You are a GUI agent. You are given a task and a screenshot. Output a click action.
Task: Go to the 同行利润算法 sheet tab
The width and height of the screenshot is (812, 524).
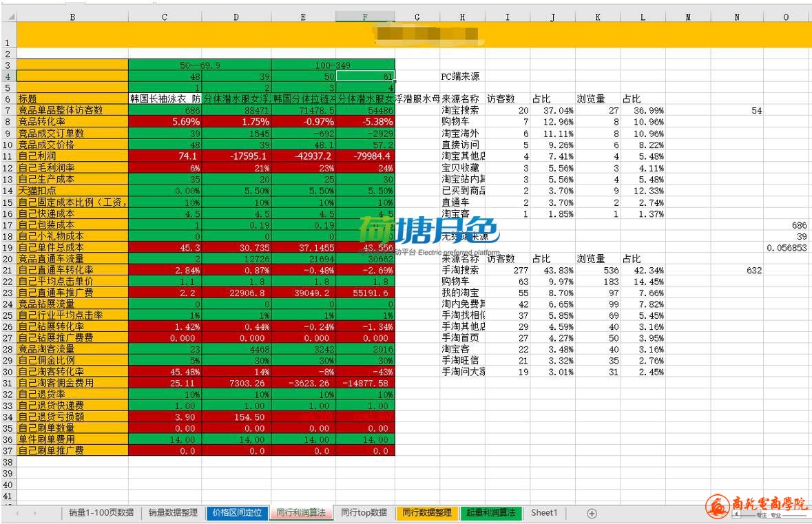tap(301, 513)
